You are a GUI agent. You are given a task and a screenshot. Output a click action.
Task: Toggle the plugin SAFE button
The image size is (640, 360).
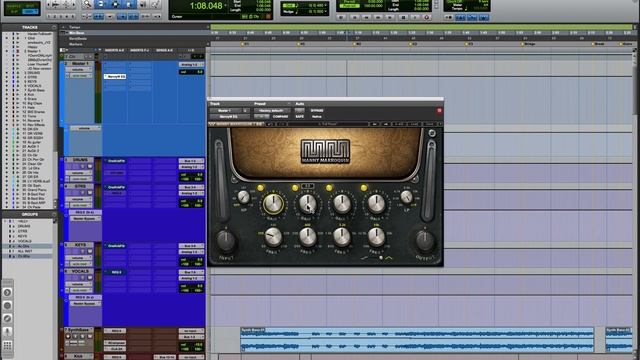[300, 117]
